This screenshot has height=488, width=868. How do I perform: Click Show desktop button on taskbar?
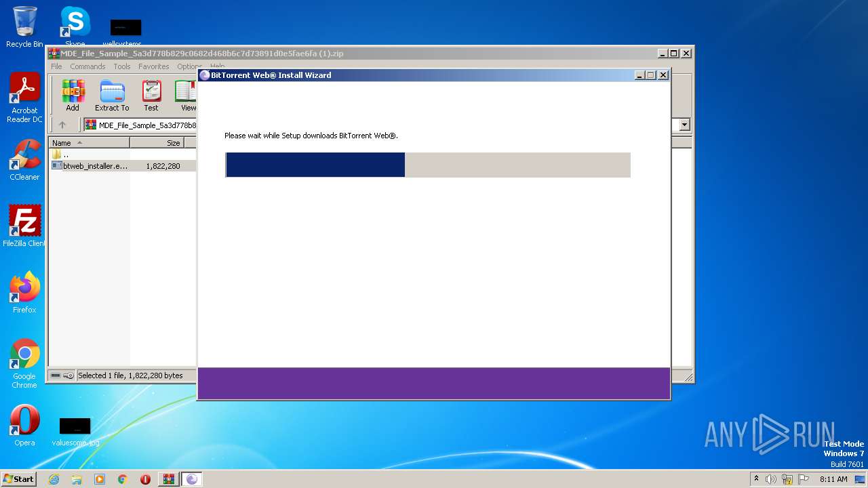[x=861, y=479]
